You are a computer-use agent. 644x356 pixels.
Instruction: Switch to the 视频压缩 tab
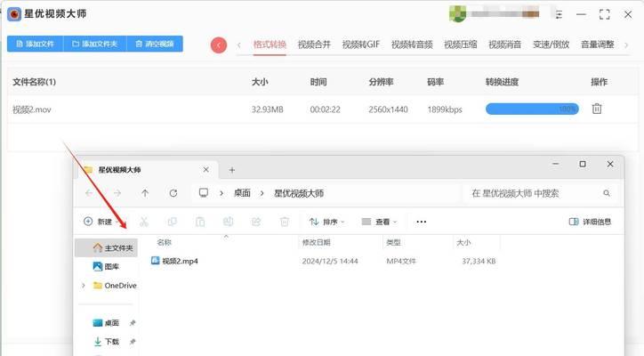coord(461,44)
